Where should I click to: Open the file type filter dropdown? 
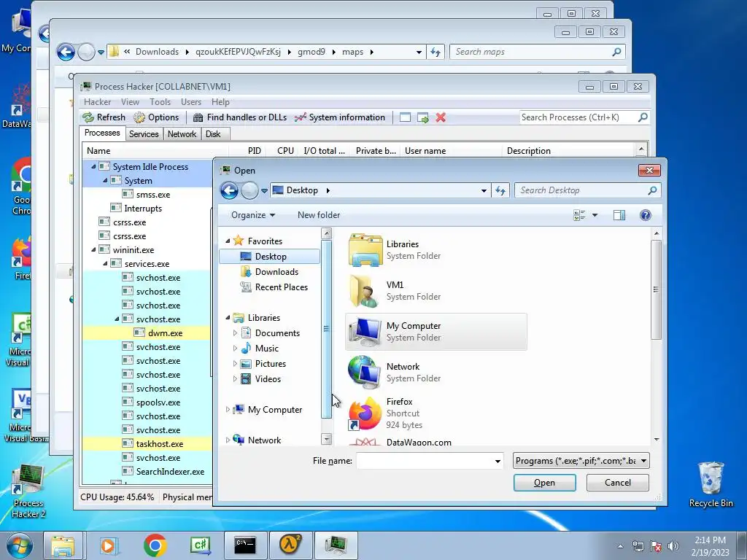(x=581, y=461)
